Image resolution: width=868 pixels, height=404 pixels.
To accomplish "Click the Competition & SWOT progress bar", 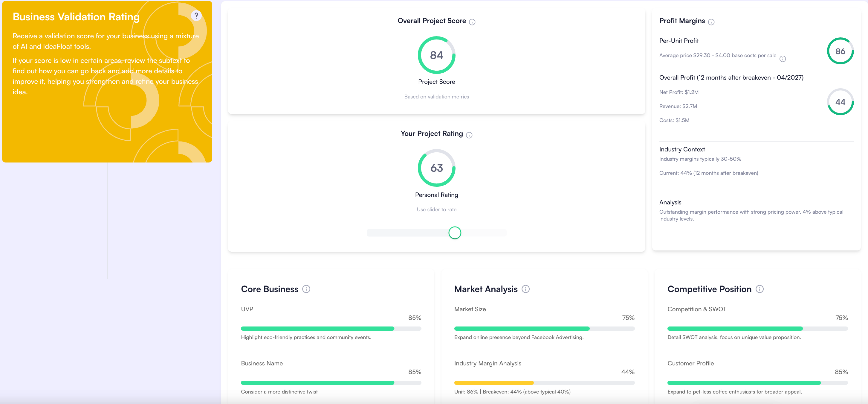I will click(757, 329).
